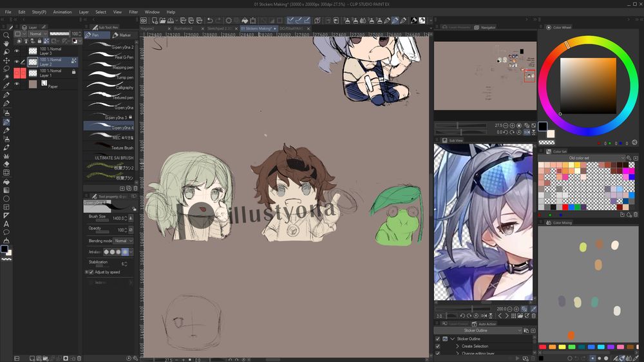This screenshot has width=644, height=362.
Task: Select the Fill bucket tool in left toolbar
Action: (x=6, y=181)
